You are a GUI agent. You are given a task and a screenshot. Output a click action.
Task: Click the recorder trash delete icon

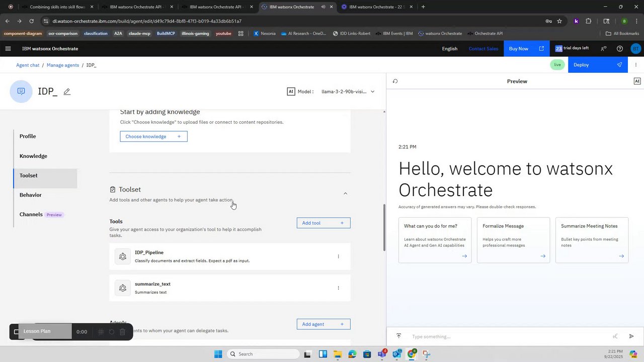[x=122, y=332]
